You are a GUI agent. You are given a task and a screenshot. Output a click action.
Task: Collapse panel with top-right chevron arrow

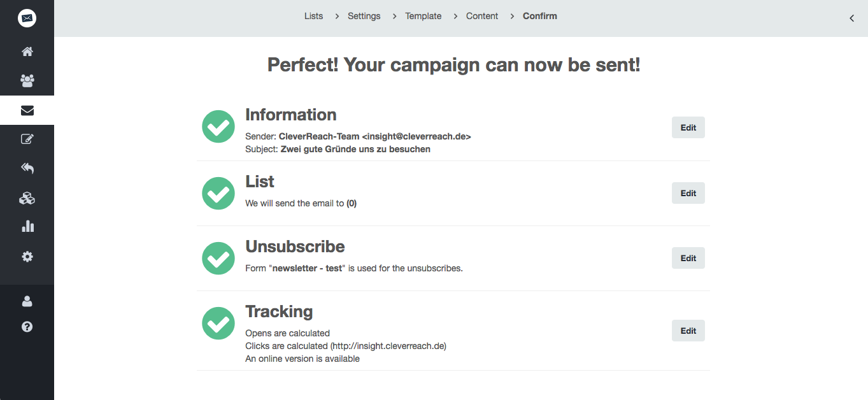click(x=851, y=18)
